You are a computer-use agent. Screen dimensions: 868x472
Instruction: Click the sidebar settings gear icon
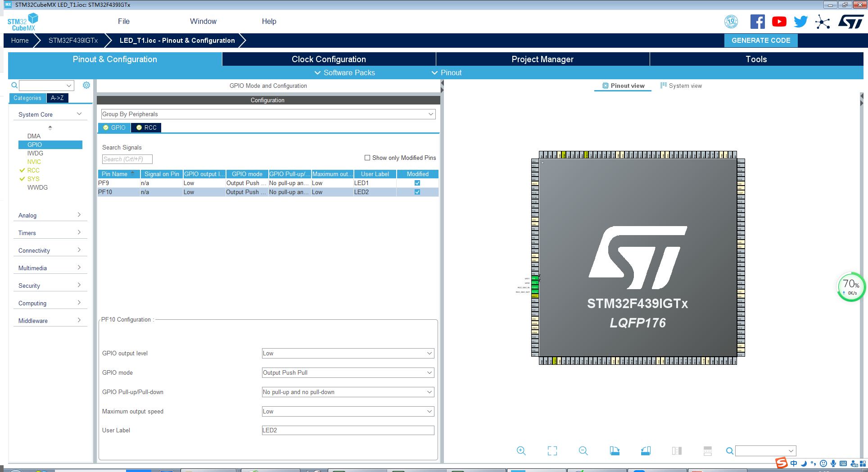point(86,85)
